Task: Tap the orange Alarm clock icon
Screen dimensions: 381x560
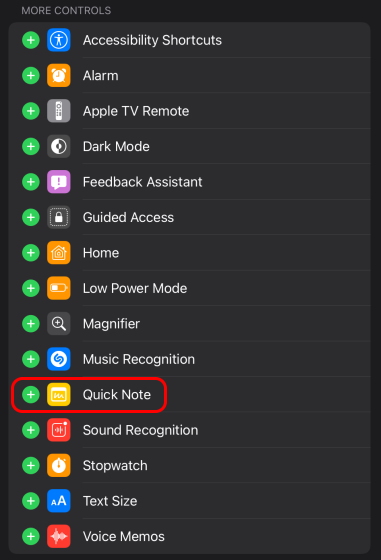Action: pos(59,75)
